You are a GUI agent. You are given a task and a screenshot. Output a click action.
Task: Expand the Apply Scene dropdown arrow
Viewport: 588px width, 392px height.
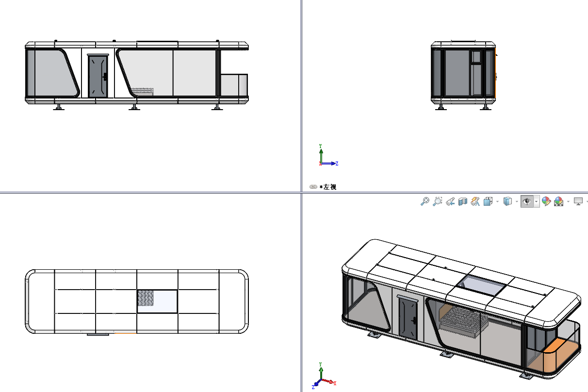568,201
